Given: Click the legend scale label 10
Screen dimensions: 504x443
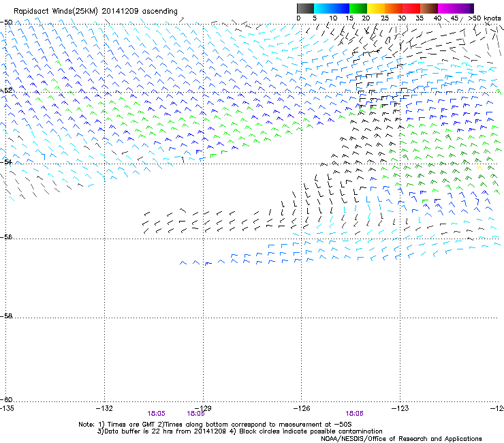Looking at the screenshot, I should (333, 18).
